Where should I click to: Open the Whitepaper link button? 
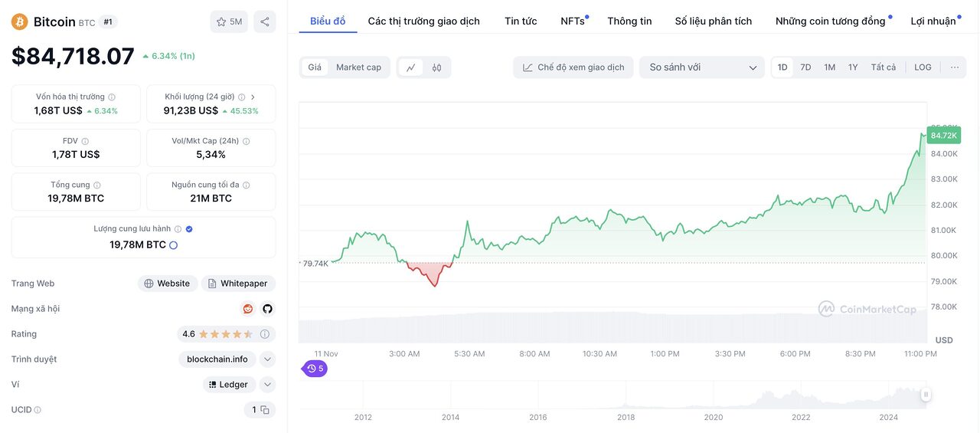pyautogui.click(x=238, y=284)
